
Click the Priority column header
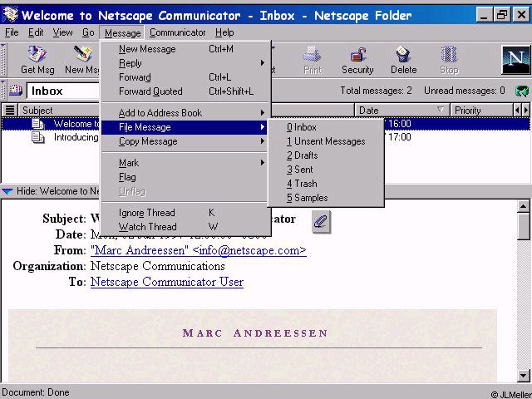coord(481,111)
